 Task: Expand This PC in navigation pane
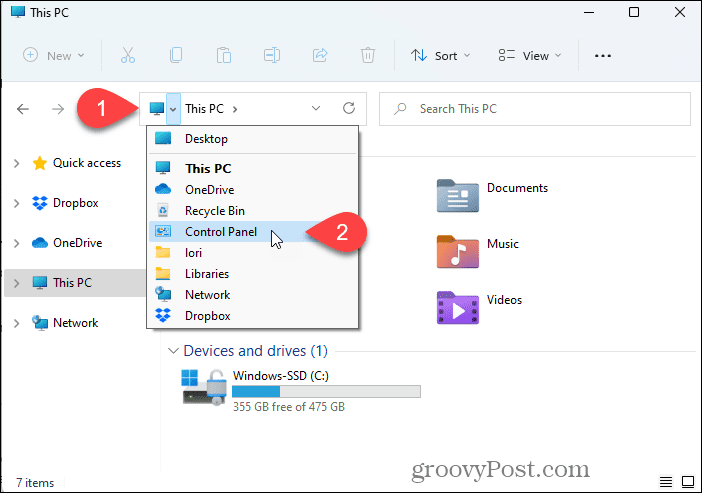click(x=17, y=283)
